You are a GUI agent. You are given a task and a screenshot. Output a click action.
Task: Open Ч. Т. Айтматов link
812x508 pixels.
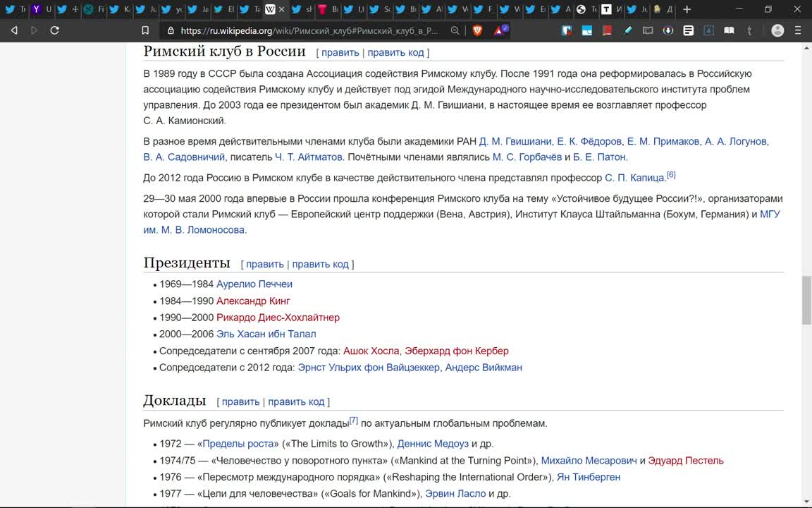(309, 157)
